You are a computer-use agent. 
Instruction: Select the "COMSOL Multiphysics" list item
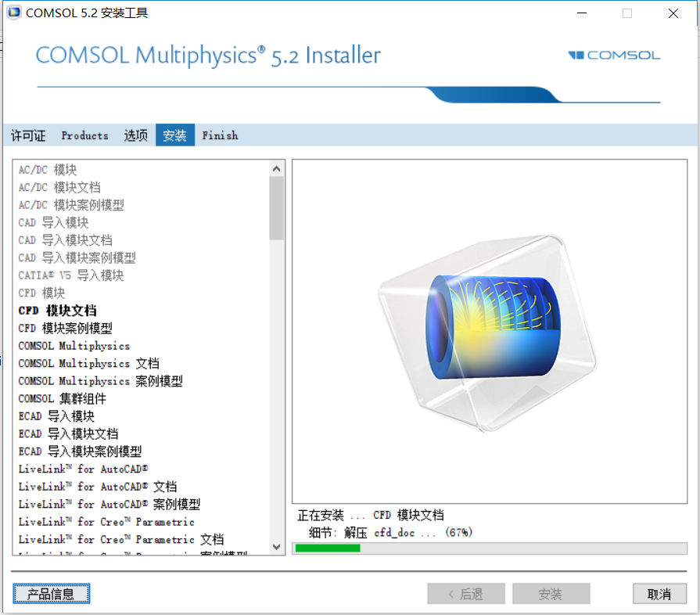click(x=74, y=346)
